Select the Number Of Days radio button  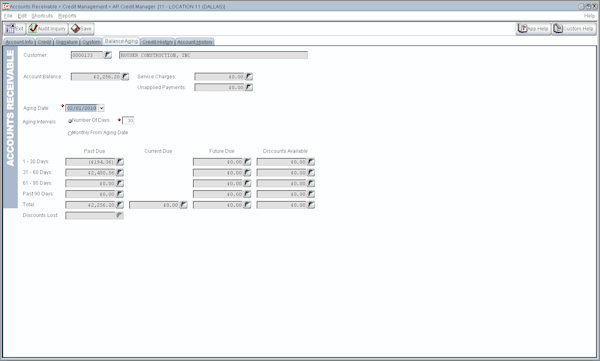[70, 121]
